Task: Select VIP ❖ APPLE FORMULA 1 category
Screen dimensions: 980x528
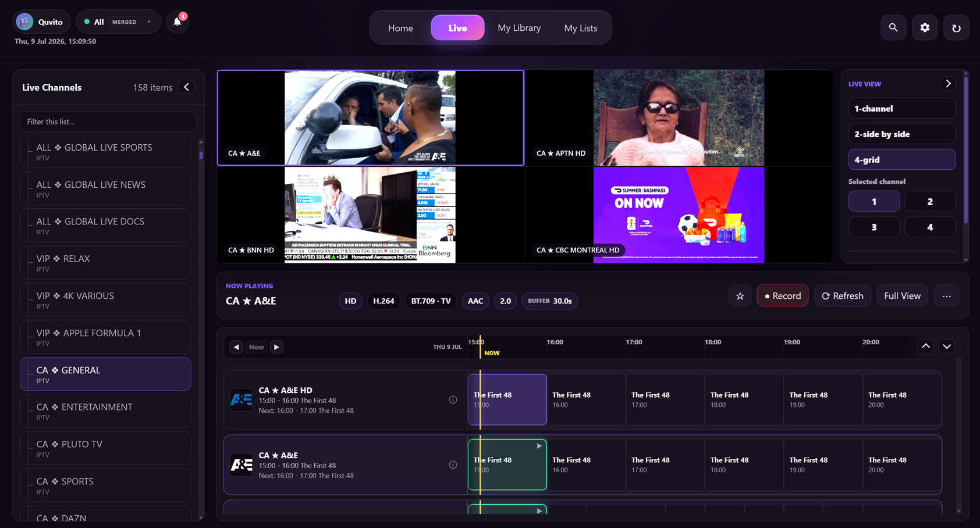Action: [x=105, y=337]
